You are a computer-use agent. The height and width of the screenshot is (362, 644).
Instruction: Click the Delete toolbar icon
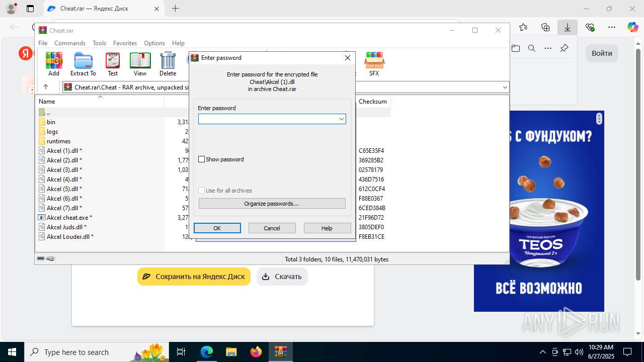point(168,64)
